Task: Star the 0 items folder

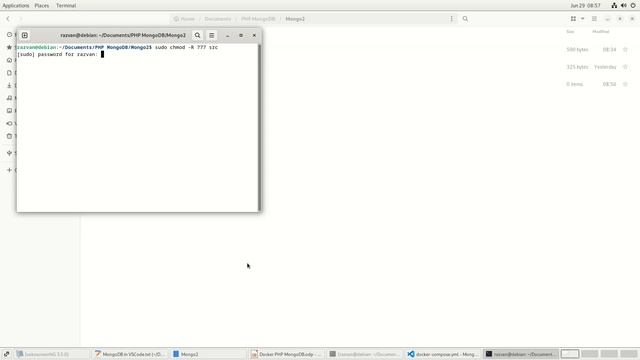Action: [x=625, y=84]
